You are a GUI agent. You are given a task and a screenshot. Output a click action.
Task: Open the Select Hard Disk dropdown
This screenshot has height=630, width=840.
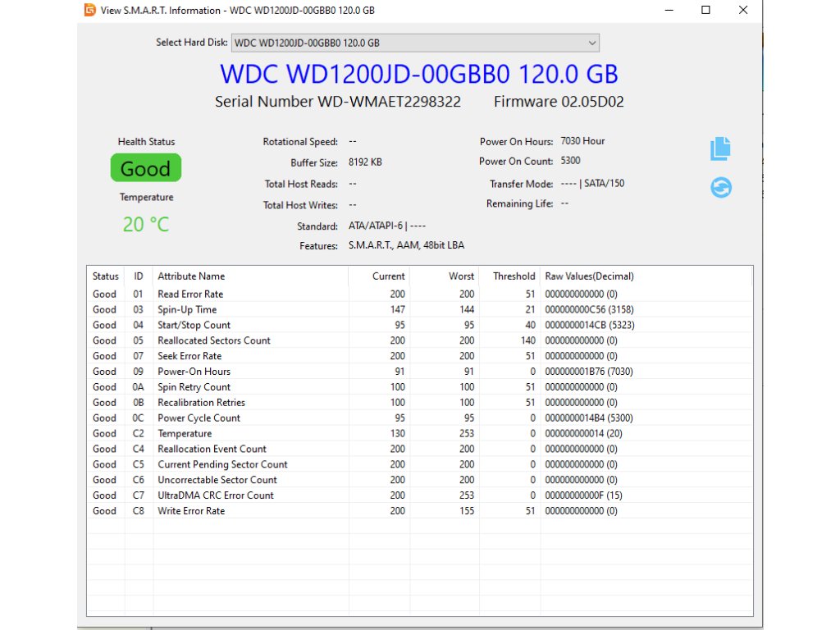coord(415,43)
